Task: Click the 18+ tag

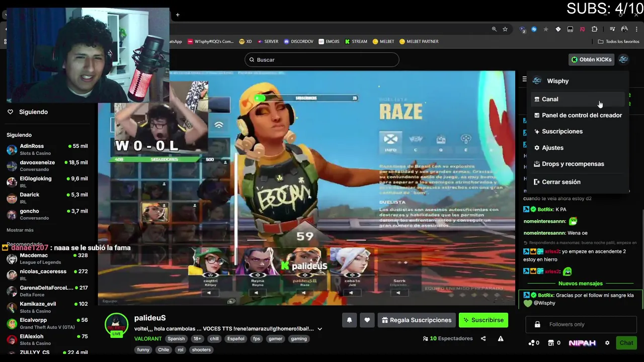Action: click(197, 339)
